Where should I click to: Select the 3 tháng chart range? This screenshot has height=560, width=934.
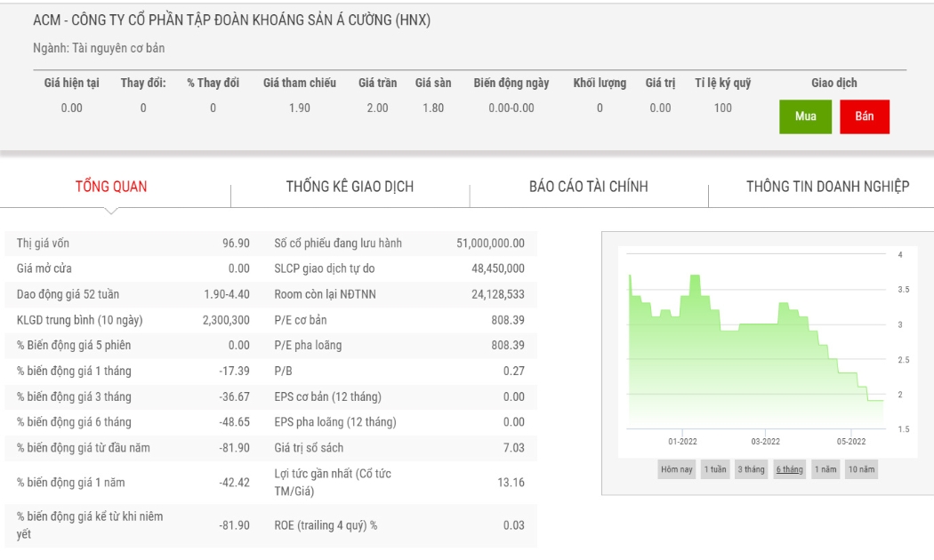tap(751, 469)
